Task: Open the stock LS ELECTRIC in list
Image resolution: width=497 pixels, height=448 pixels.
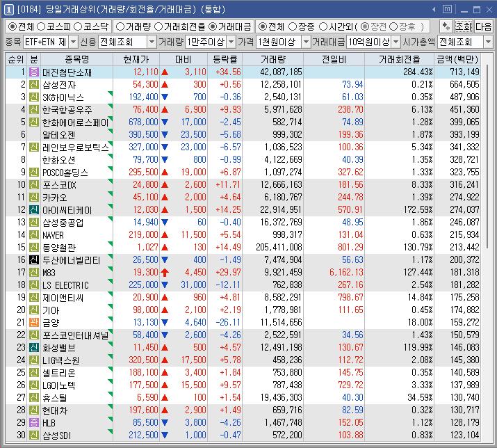Action: [65, 285]
